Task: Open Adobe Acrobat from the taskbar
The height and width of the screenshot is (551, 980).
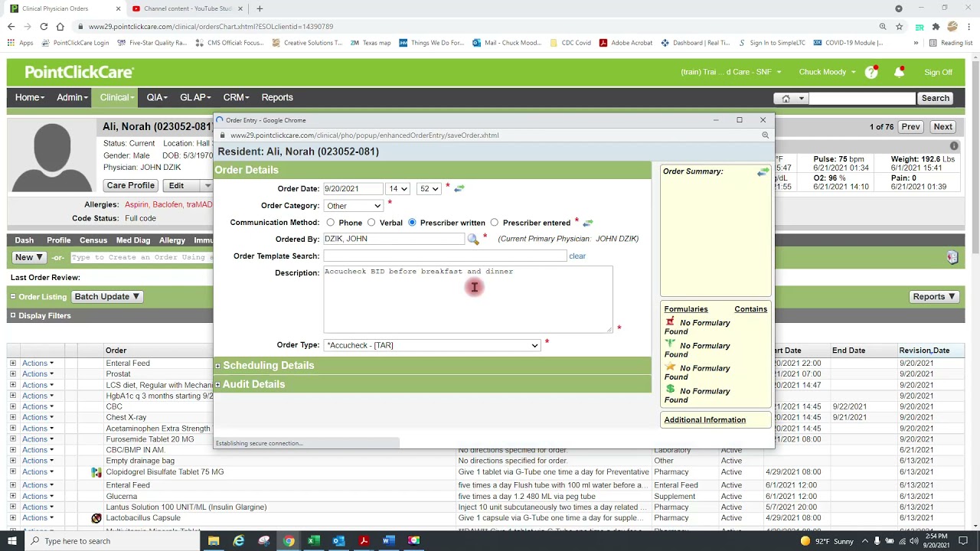Action: (x=364, y=541)
